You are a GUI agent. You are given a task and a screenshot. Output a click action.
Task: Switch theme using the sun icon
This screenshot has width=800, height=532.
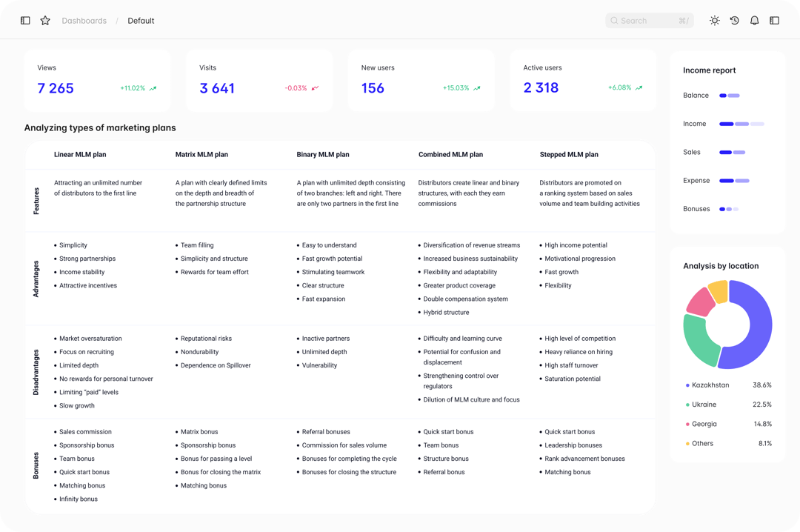tap(714, 20)
